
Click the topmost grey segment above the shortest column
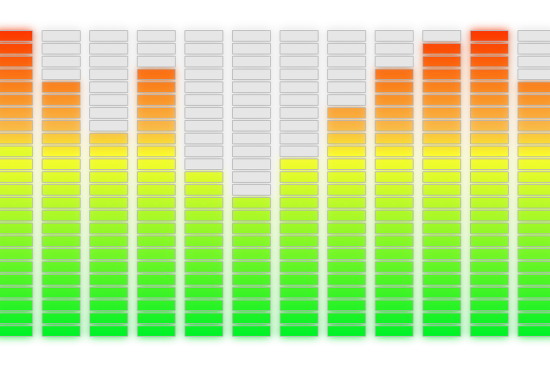251,36
